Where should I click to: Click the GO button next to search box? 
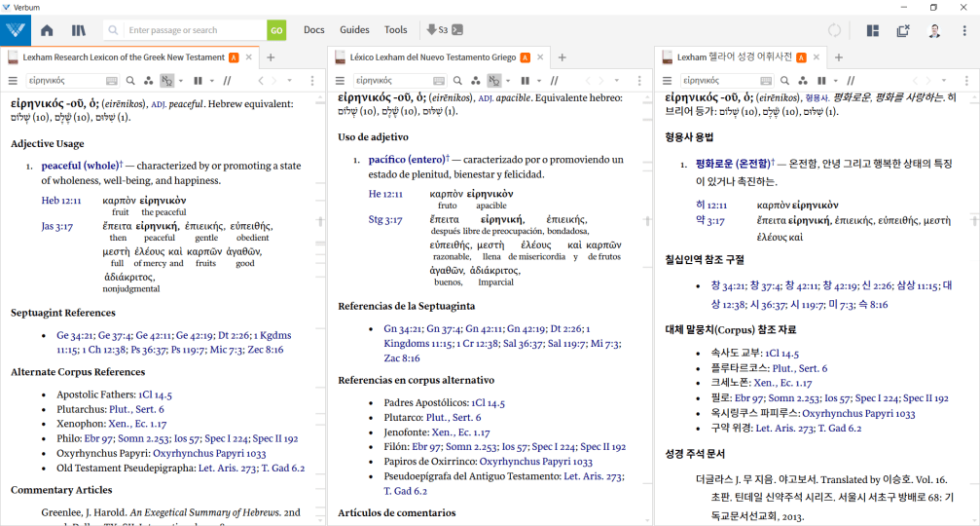point(276,30)
